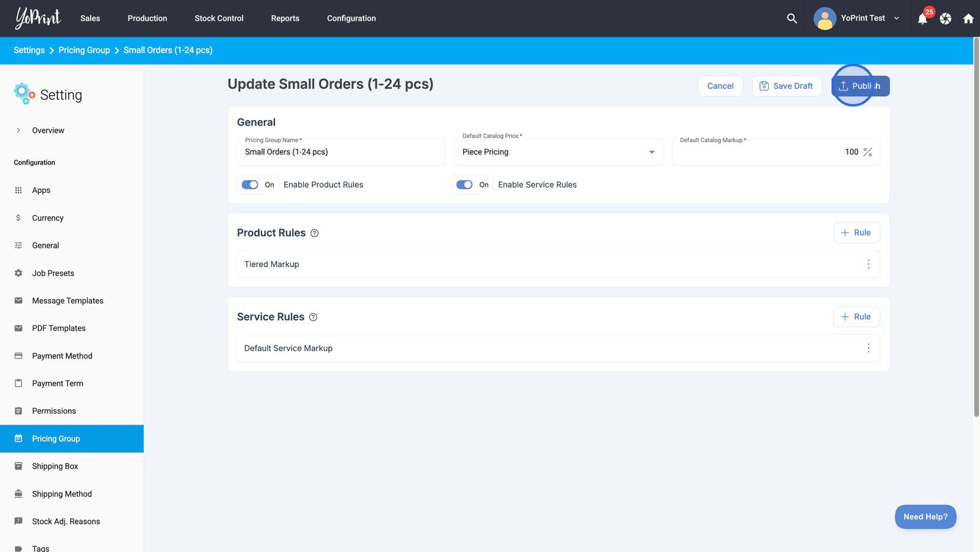
Task: Click the YoPrint logo
Action: (38, 18)
